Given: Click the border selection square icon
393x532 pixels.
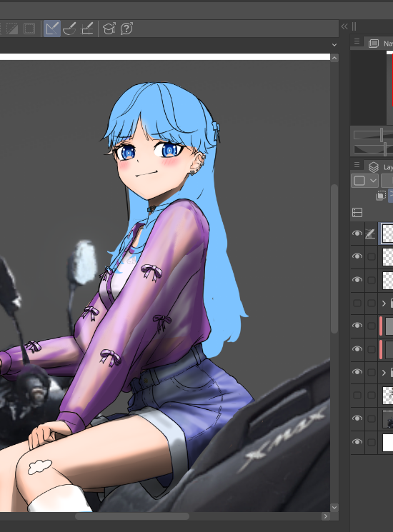Looking at the screenshot, I should 29,29.
